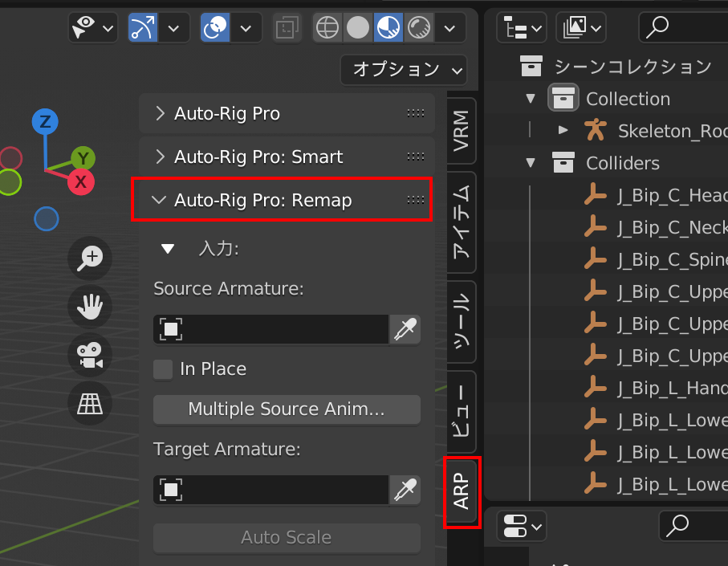Image resolution: width=728 pixels, height=566 pixels.
Task: Open the overlays options dropdown arrow
Action: [x=246, y=28]
